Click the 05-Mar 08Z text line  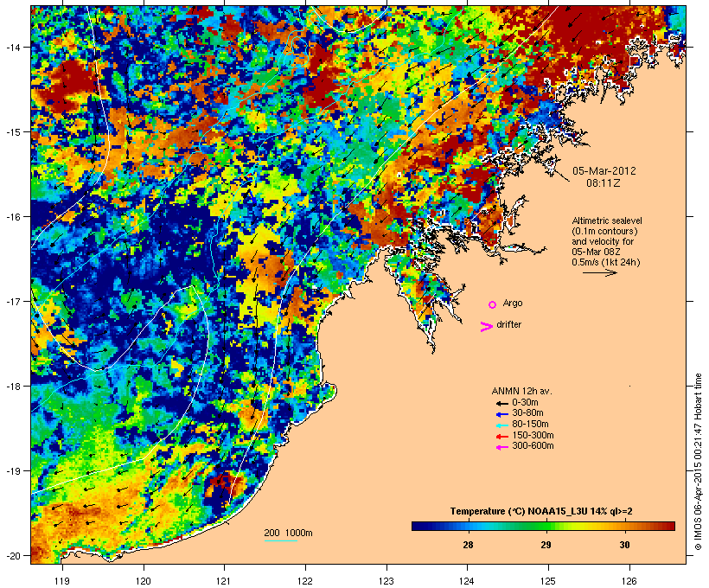pyautogui.click(x=596, y=252)
